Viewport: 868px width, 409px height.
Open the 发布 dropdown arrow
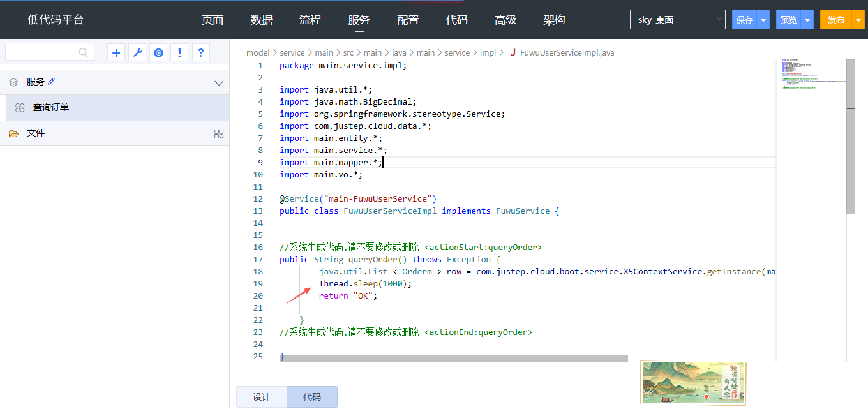(858, 20)
